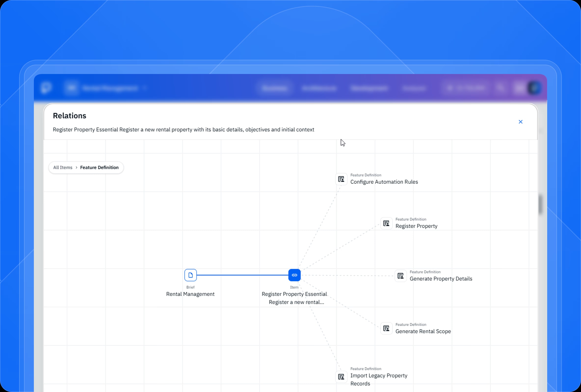Open the Generate Rental Scope node icon
Image resolution: width=581 pixels, height=392 pixels.
[386, 329]
